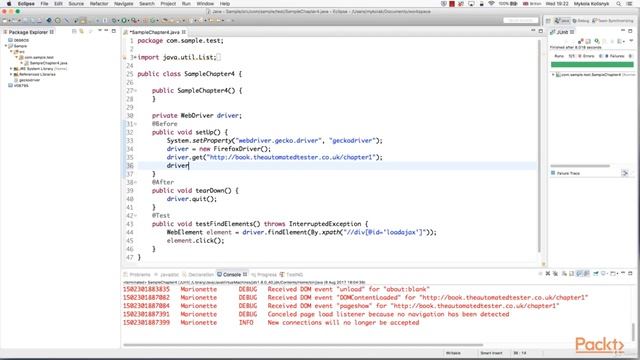
Task: Click the Console horizontal scrollbar
Action: click(303, 345)
